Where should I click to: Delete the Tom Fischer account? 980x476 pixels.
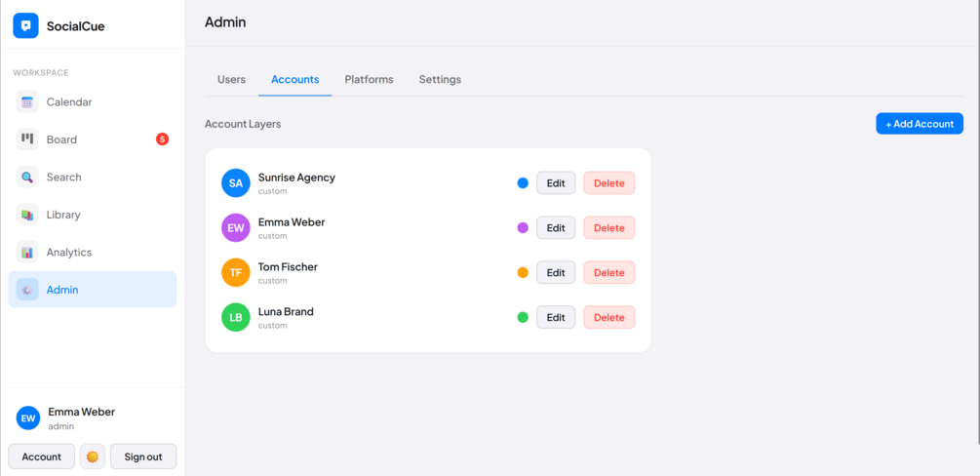609,273
